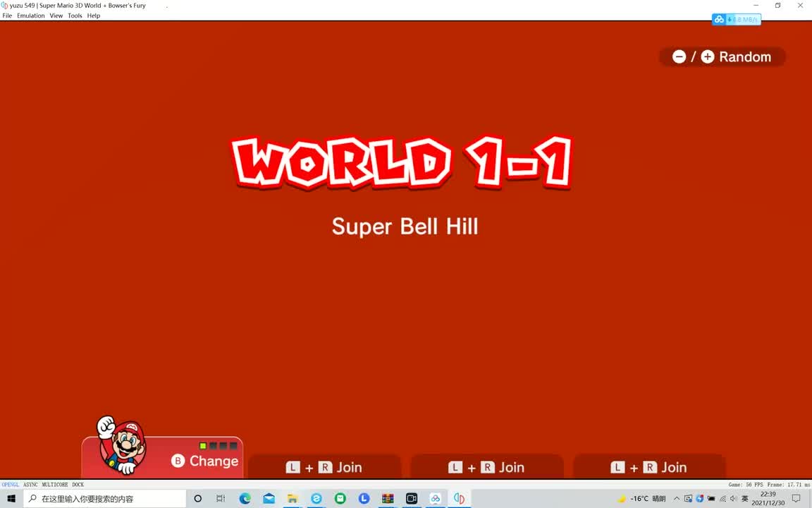The image size is (812, 508).
Task: Open the Emulation menu
Action: pos(30,16)
